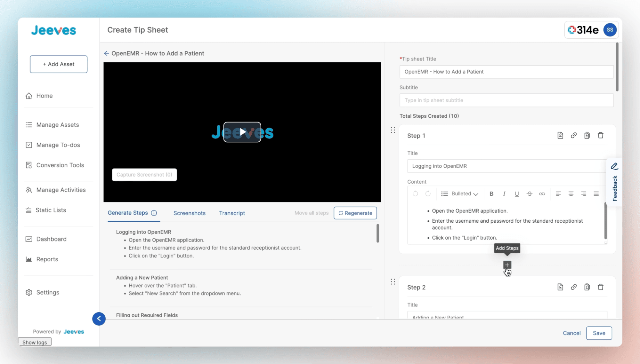This screenshot has width=640, height=364.
Task: Click the Step 2 add document icon
Action: point(560,287)
